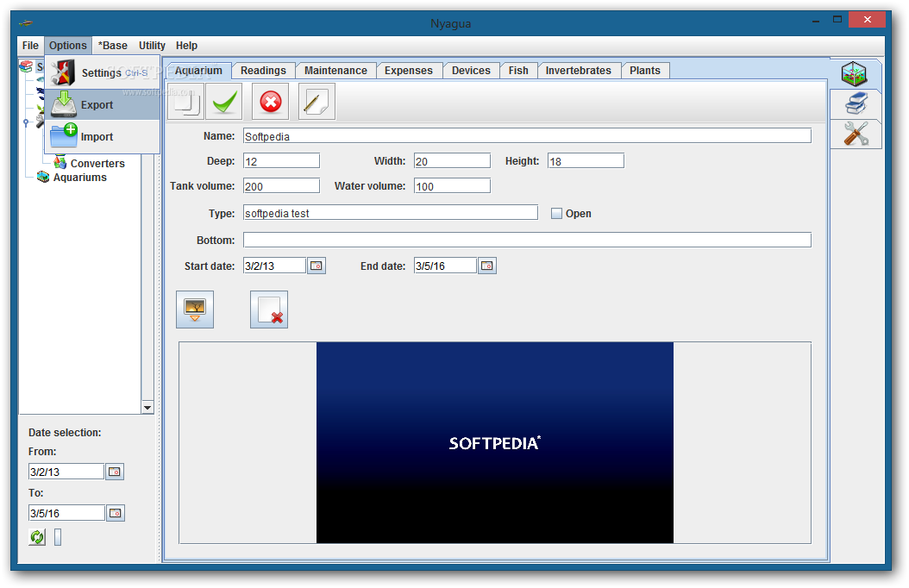Switch to the Maintenance tab
Viewport: 909px width, 588px height.
335,71
